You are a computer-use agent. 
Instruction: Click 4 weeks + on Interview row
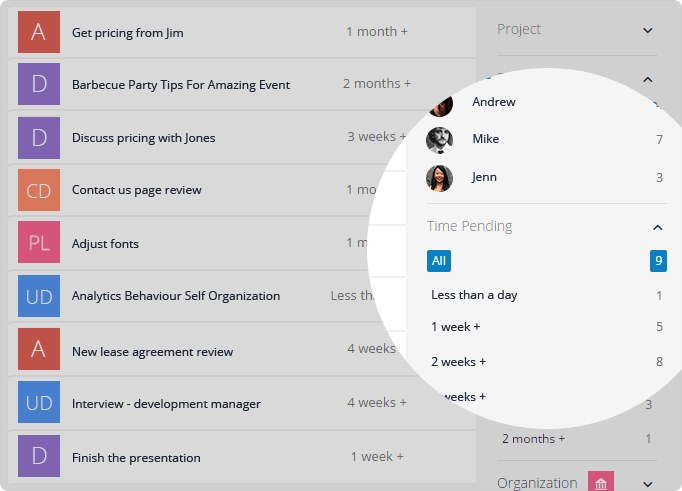(377, 403)
